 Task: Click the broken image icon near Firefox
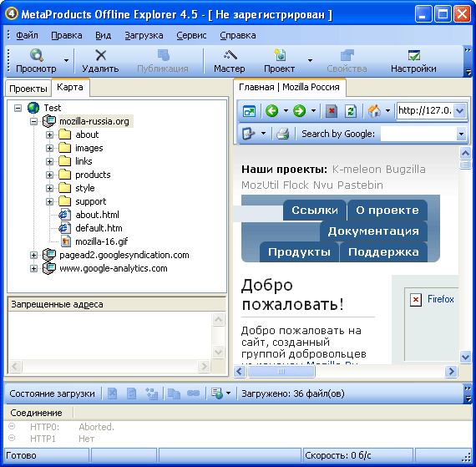[x=416, y=300]
